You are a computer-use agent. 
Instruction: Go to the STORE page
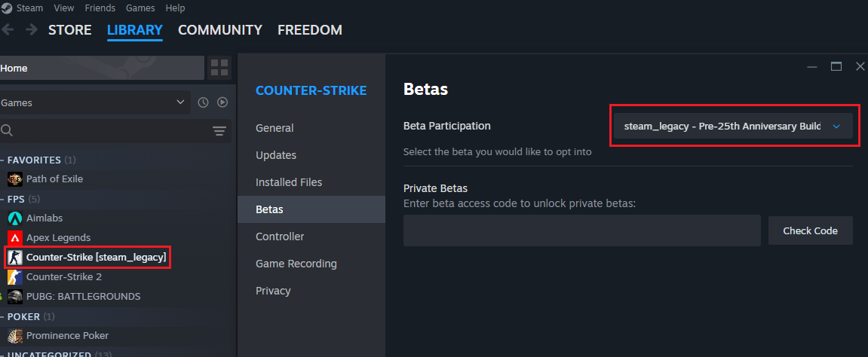tap(69, 30)
